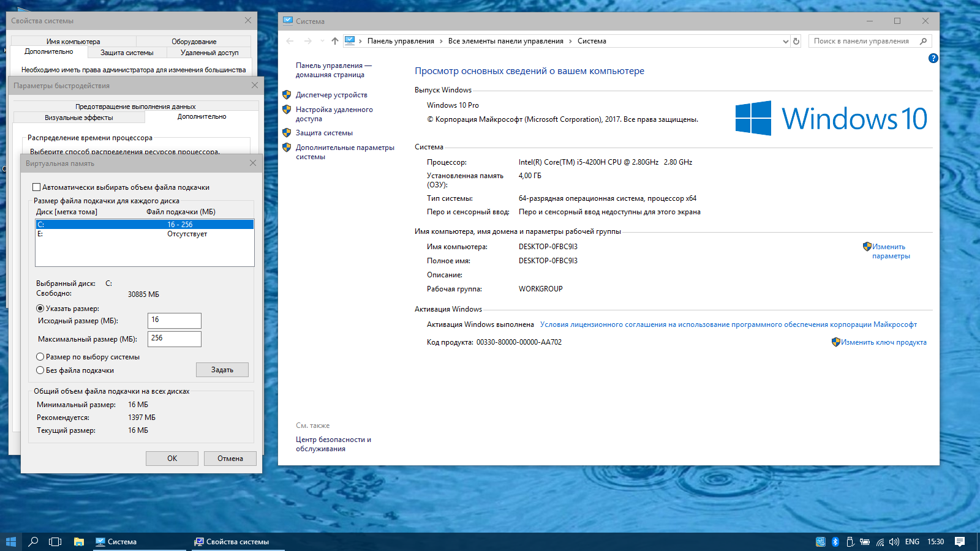Open the Windows Start menu
The image size is (980, 551).
tap(10, 542)
